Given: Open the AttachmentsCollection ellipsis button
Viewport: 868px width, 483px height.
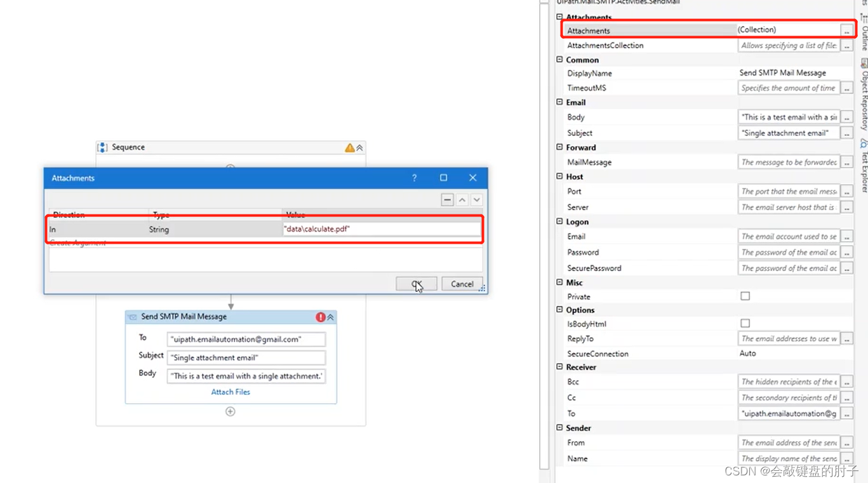Looking at the screenshot, I should pyautogui.click(x=846, y=45).
